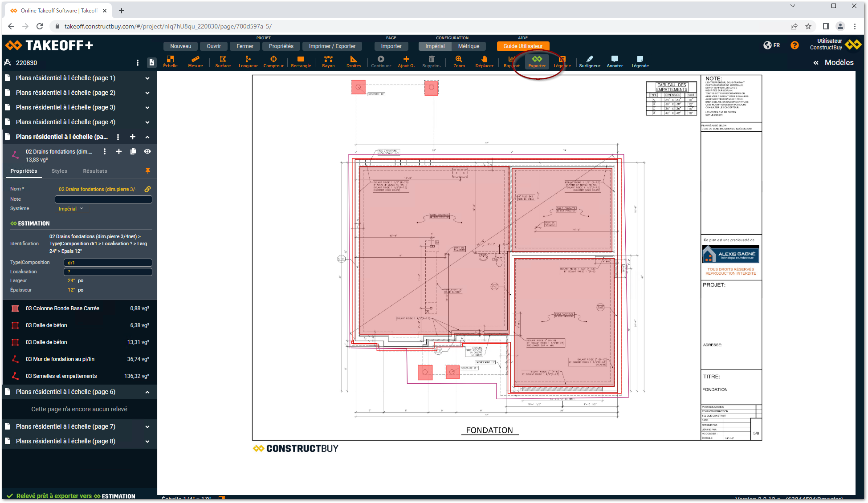Select the Surface measuring tool
Screen dimensions: 868x503
pos(223,61)
